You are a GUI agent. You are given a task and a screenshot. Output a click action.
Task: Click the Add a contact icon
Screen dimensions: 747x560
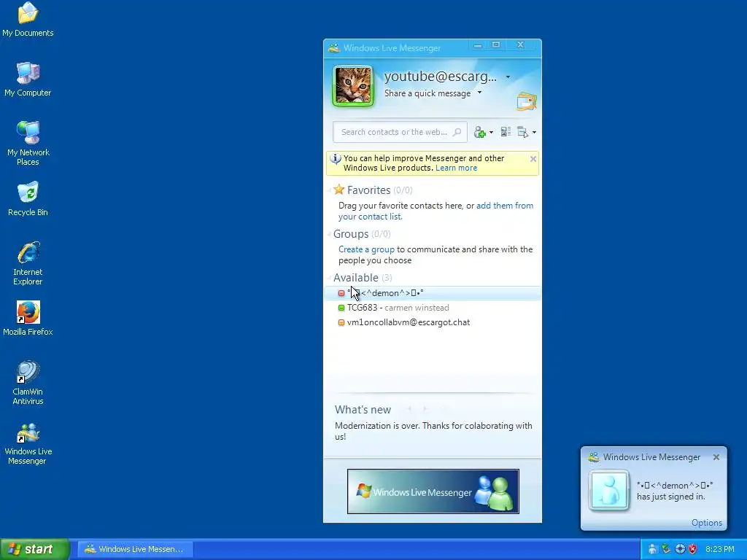[479, 132]
